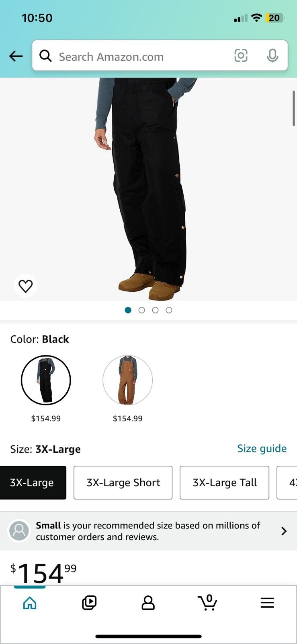Open the Inspire video feed icon
Viewport: 297px width, 644px height.
click(x=89, y=603)
